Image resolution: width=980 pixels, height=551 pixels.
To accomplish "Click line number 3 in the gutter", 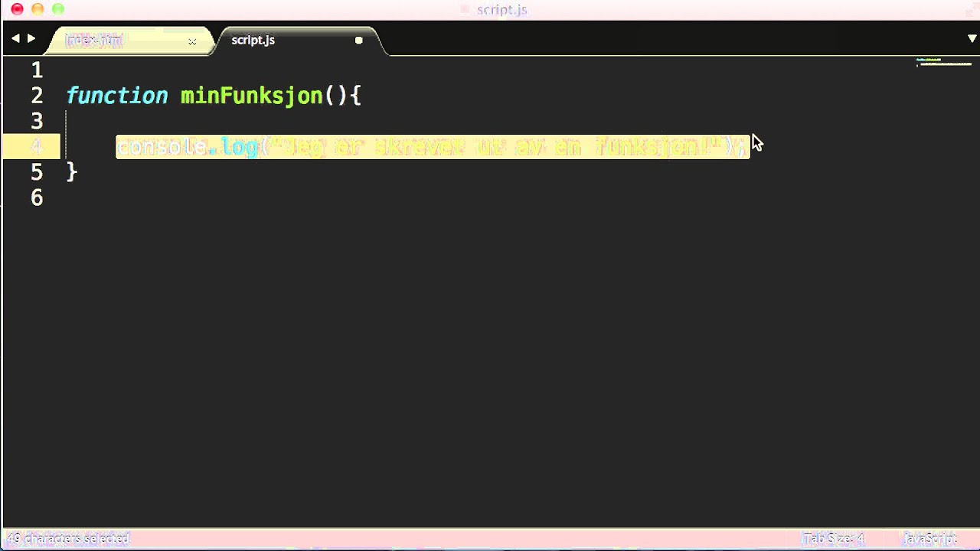I will 37,121.
